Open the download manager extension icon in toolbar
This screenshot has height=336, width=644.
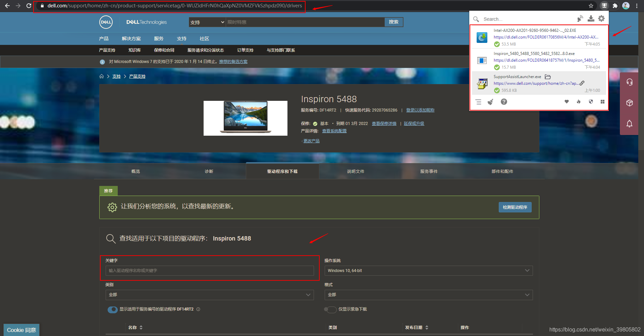point(604,6)
